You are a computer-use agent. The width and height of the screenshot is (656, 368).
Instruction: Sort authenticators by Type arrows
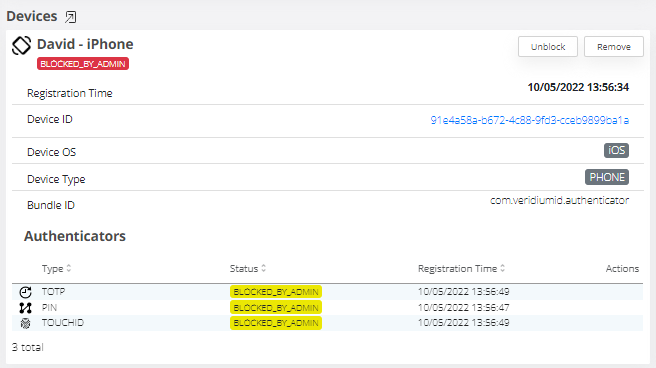point(69,268)
